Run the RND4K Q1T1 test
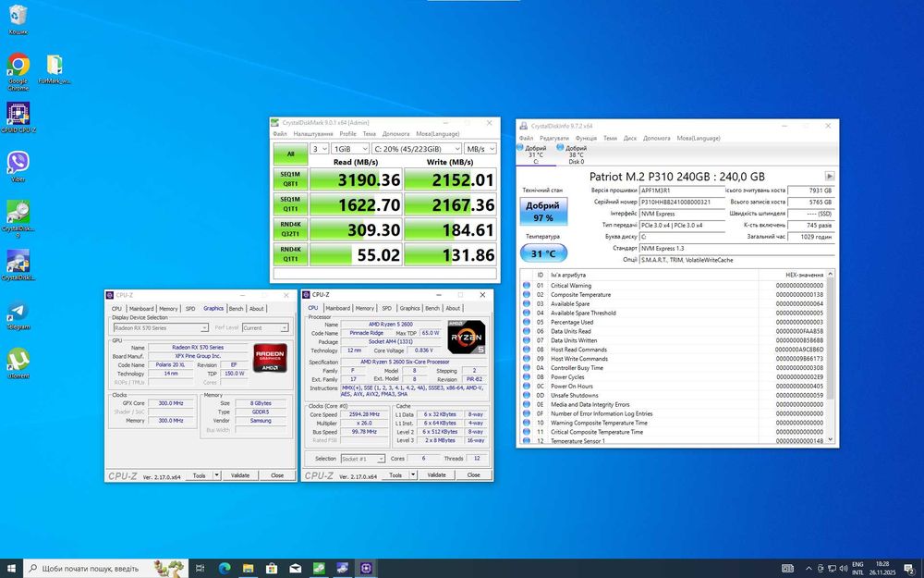This screenshot has height=578, width=924. 290,254
